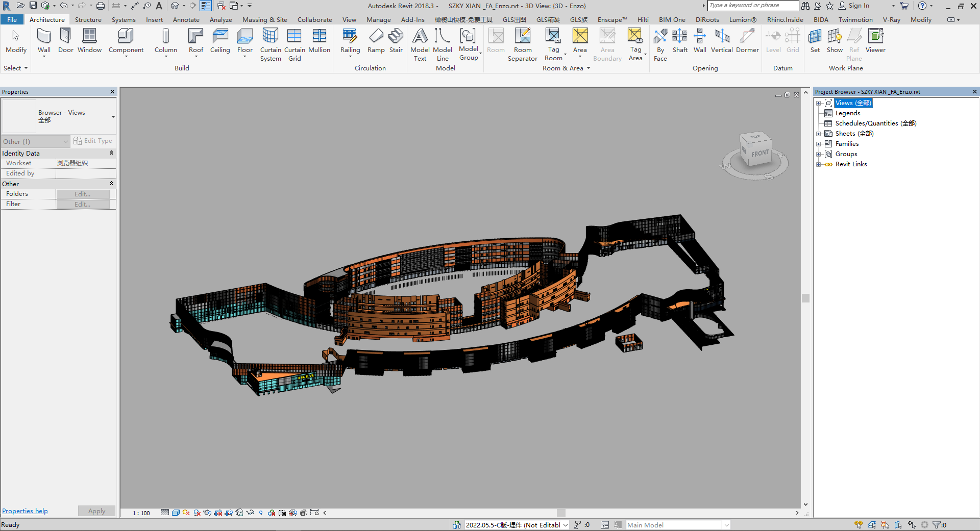This screenshot has width=980, height=531.
Task: Set visual style using the blue cube icon
Action: point(176,513)
